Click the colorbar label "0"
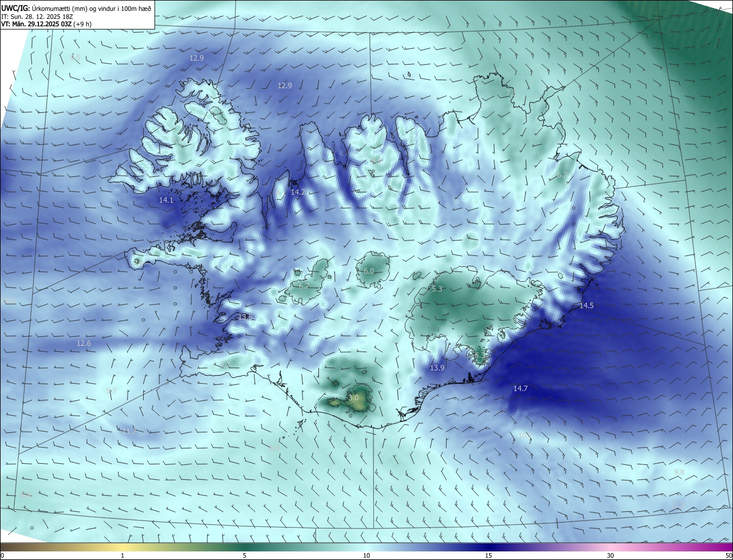Viewport: 733px width, 560px height. pos(2,555)
